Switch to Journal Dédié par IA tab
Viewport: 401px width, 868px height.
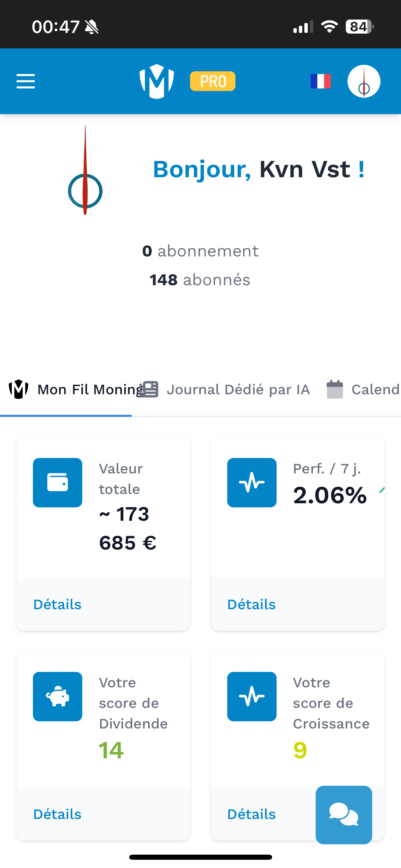[227, 390]
